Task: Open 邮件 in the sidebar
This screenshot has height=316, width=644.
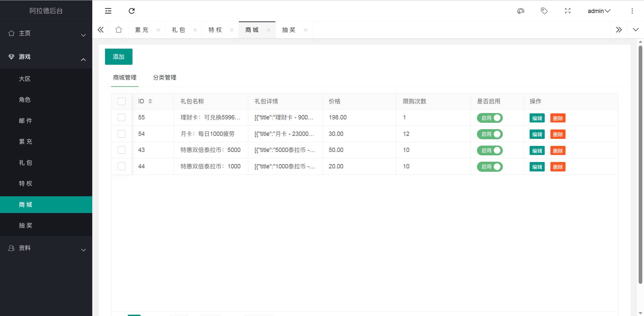Action: [46, 121]
